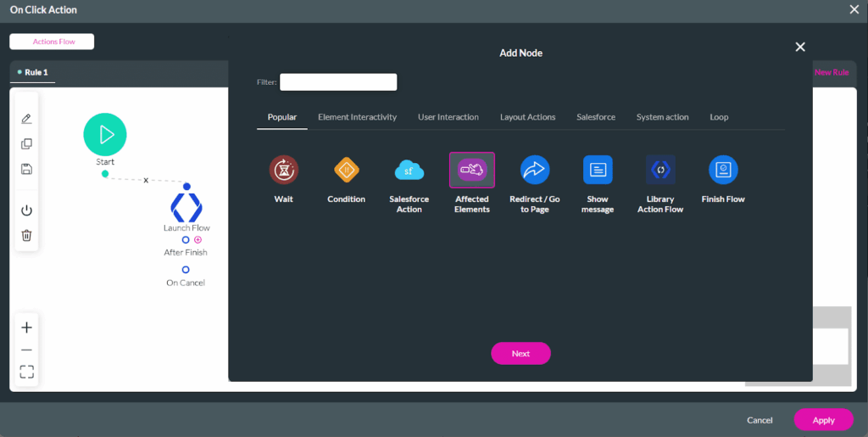Select the Launch Flow node on canvas
The width and height of the screenshot is (868, 437).
point(186,207)
